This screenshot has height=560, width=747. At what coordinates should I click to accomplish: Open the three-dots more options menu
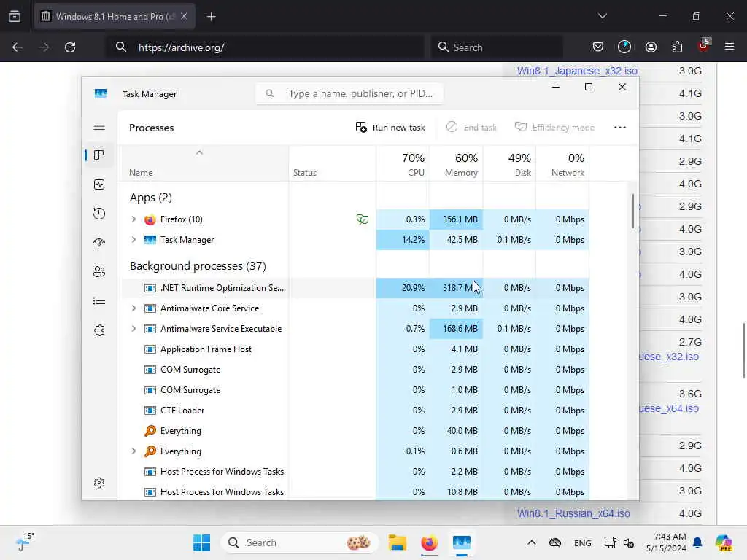coord(620,127)
